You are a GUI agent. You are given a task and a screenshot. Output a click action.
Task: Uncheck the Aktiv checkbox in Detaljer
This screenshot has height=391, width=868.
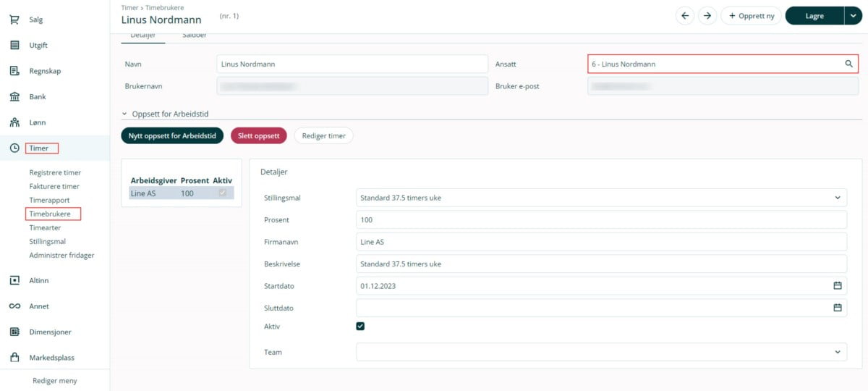point(360,327)
